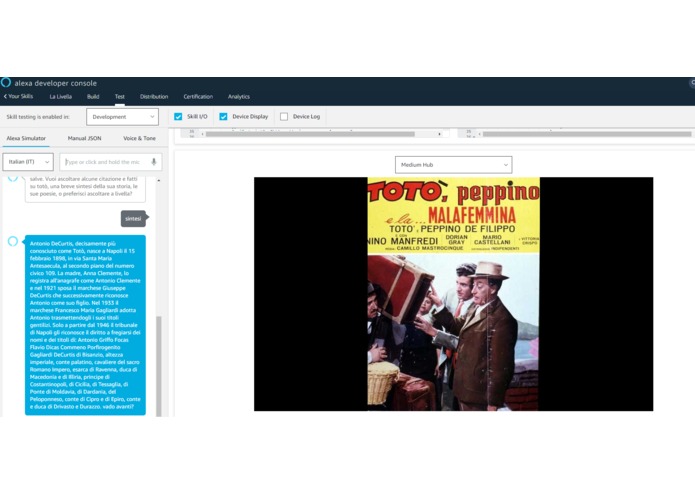Click the Totò Peppino movie poster image
The image size is (695, 494).
click(453, 294)
